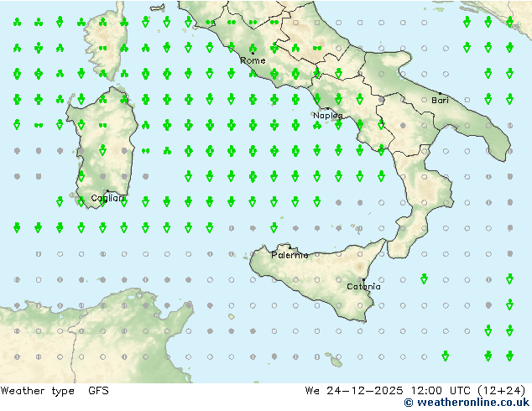Click the '(12+24)' forecast offset text
Image resolution: width=532 pixels, height=411 pixels.
(502, 391)
